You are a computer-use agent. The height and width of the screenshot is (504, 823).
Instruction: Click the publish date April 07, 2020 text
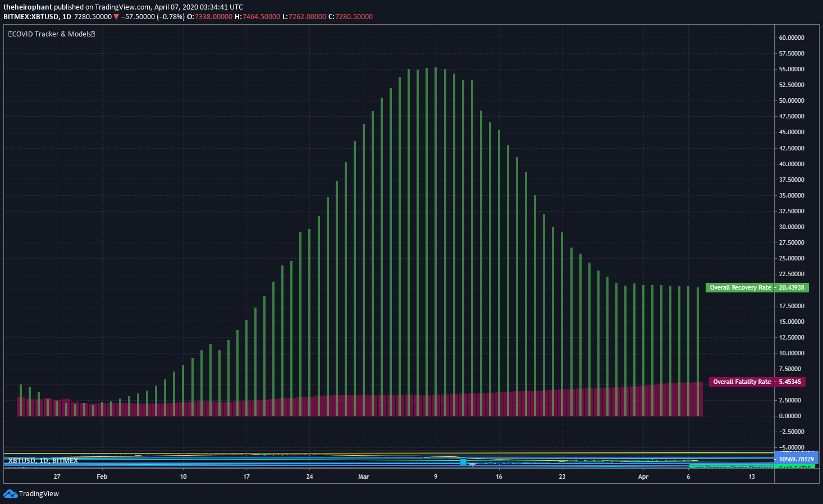tap(176, 7)
